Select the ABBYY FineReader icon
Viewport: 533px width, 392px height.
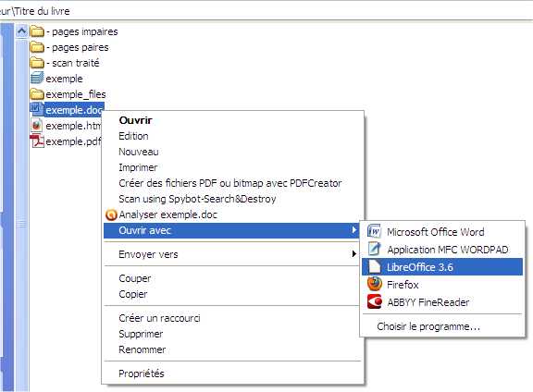(x=374, y=302)
